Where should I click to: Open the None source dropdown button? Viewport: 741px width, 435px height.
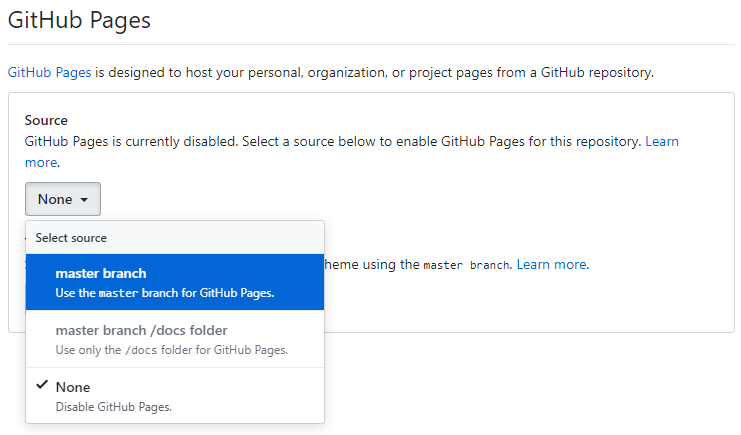[x=63, y=199]
